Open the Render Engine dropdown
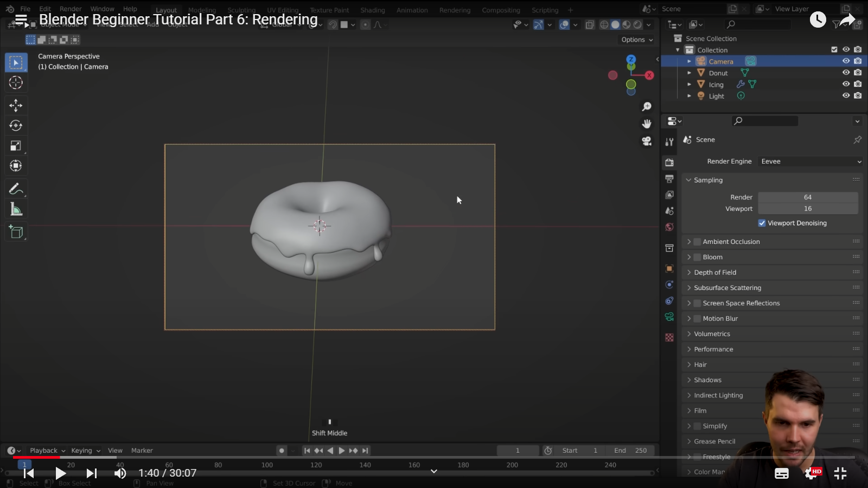The image size is (868, 488). [810, 162]
